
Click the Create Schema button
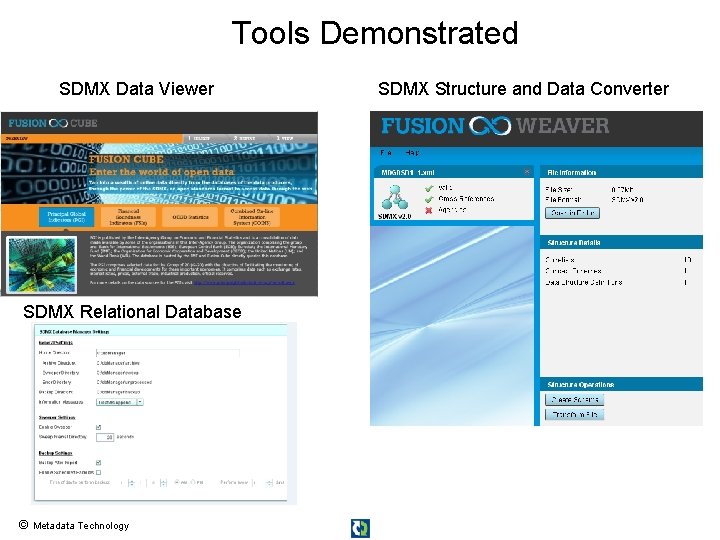574,399
